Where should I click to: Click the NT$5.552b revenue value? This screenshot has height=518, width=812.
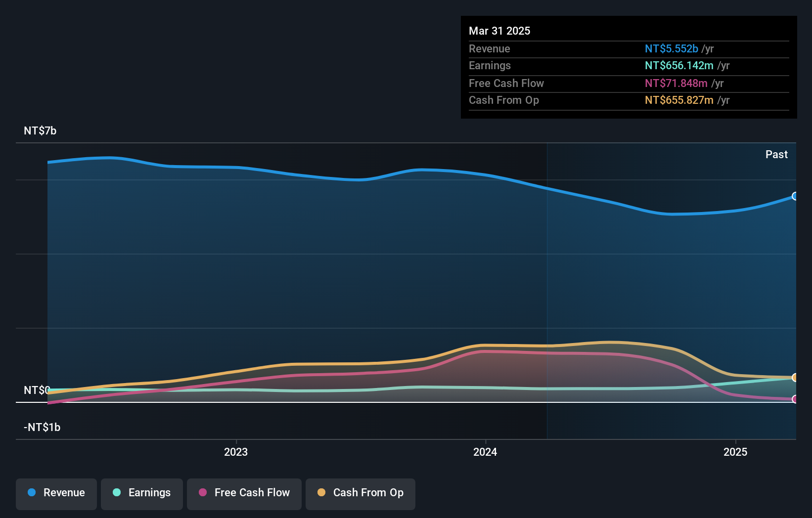coord(672,48)
